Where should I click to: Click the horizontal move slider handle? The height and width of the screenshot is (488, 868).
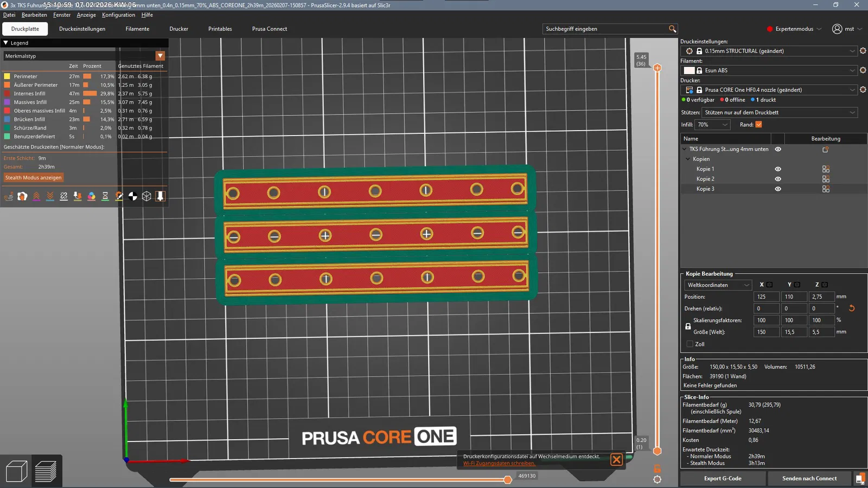(x=508, y=479)
